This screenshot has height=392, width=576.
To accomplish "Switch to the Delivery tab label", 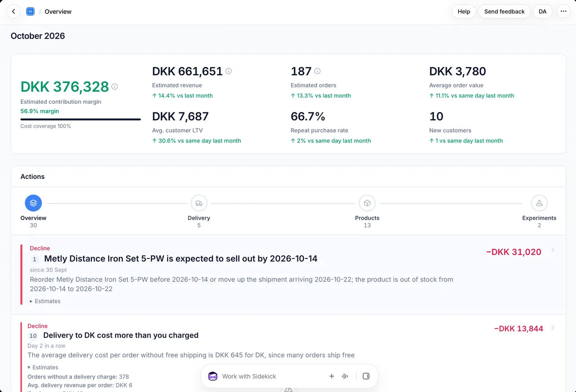I will pos(199,218).
